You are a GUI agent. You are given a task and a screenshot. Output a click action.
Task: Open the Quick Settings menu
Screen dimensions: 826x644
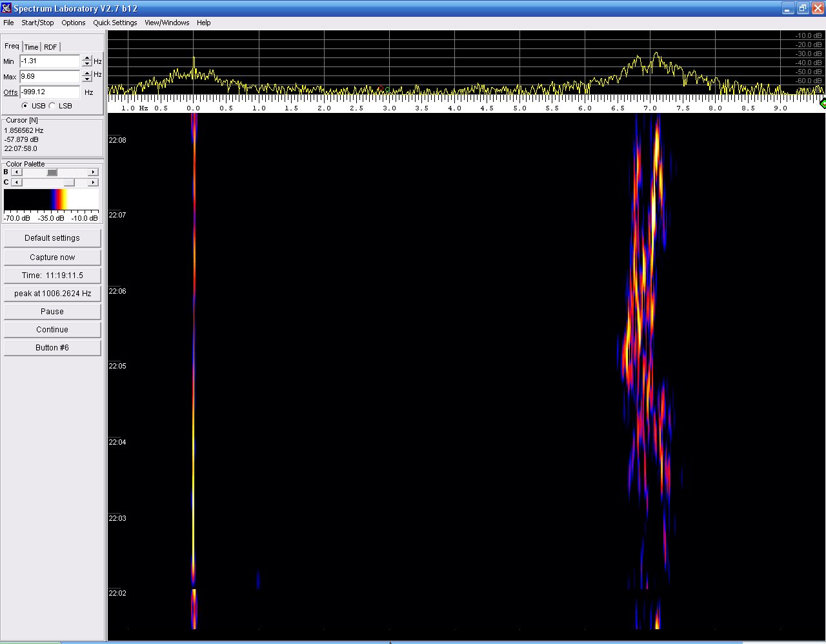point(115,23)
